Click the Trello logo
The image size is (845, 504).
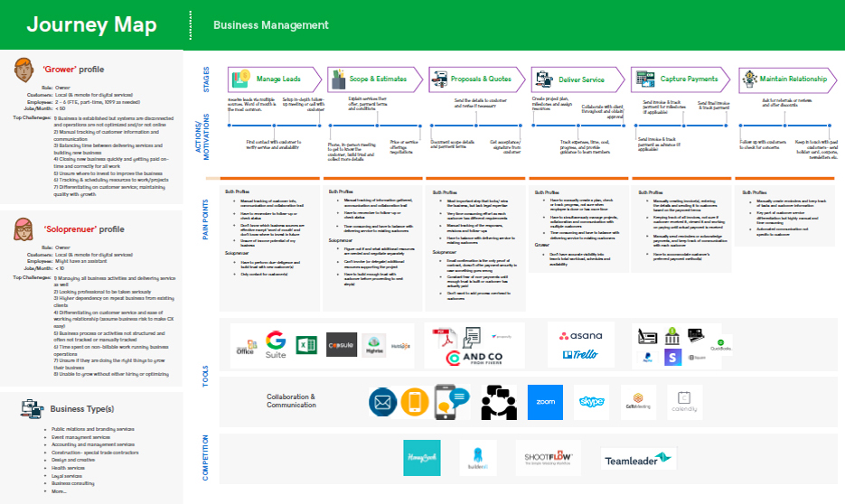(580, 354)
